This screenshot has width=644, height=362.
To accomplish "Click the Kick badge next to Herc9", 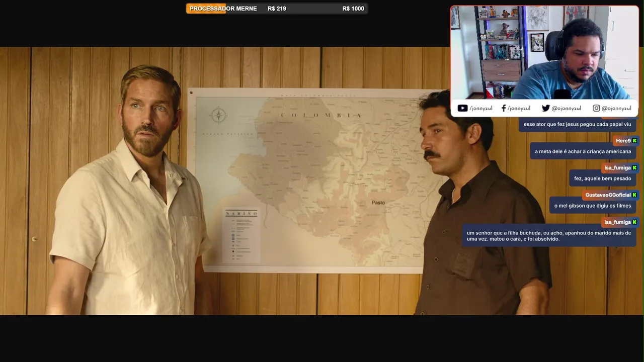I will click(x=634, y=141).
